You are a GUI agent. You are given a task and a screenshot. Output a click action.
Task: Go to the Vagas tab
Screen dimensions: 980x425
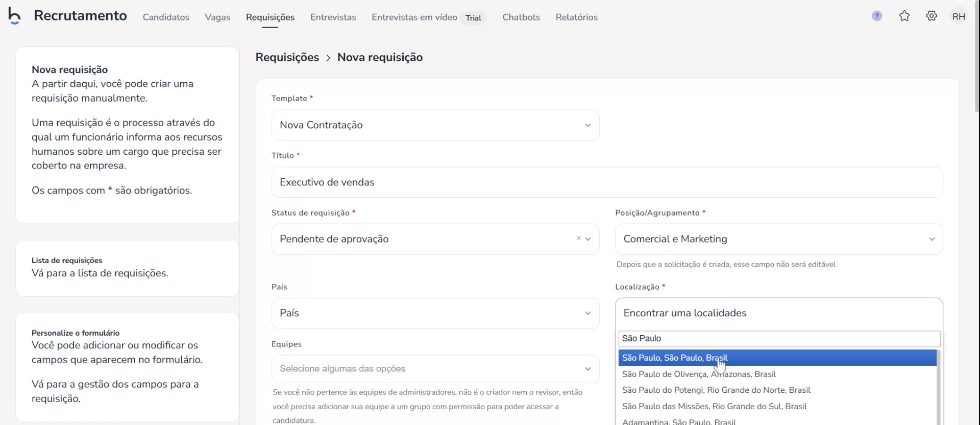[x=217, y=17]
